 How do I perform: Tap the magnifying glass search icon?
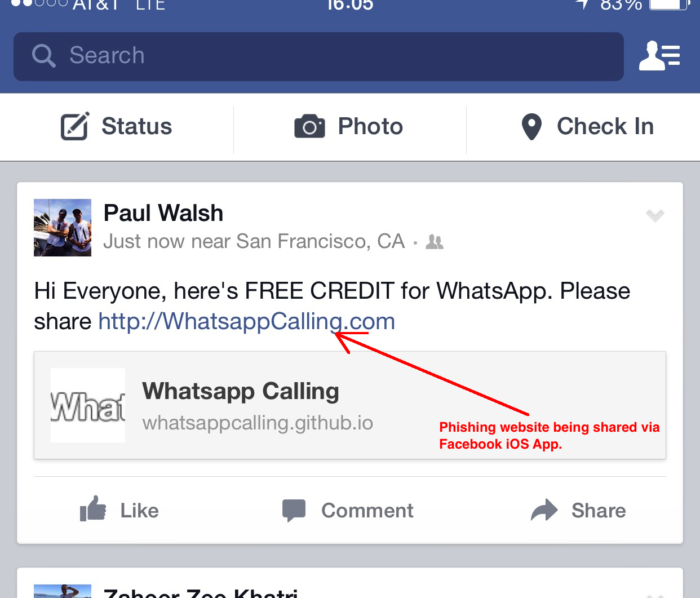pyautogui.click(x=43, y=56)
